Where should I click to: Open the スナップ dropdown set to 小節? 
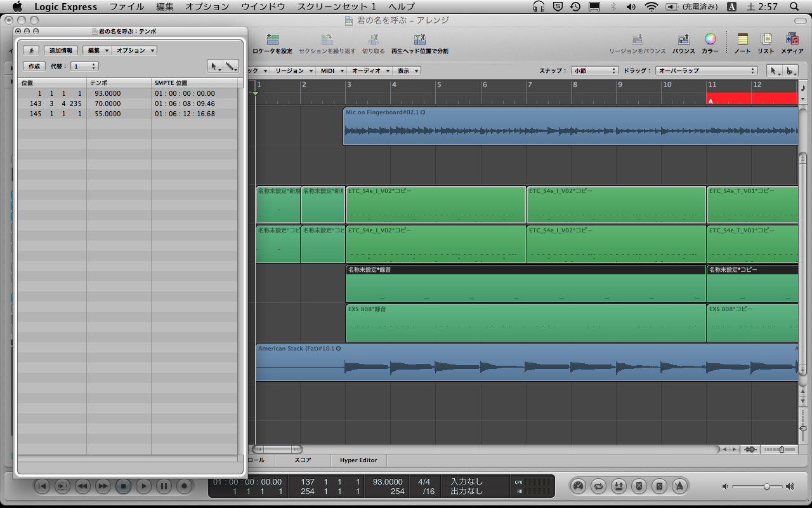coord(594,70)
